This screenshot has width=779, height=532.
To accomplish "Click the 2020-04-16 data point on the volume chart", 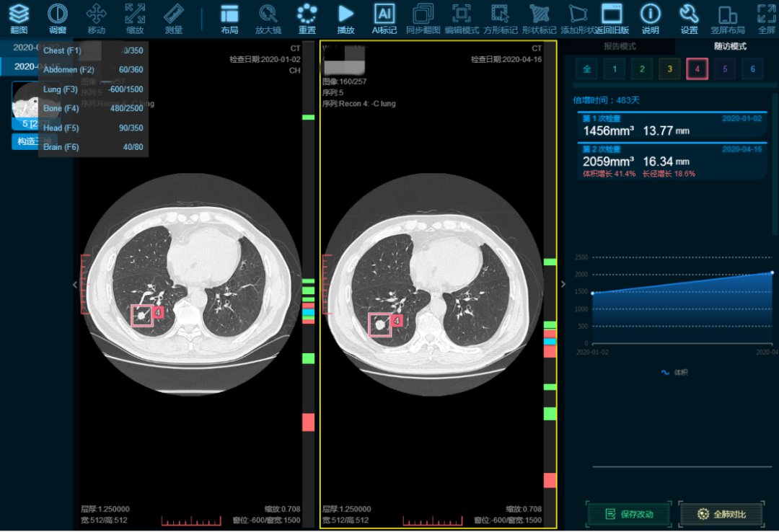I will (x=772, y=272).
